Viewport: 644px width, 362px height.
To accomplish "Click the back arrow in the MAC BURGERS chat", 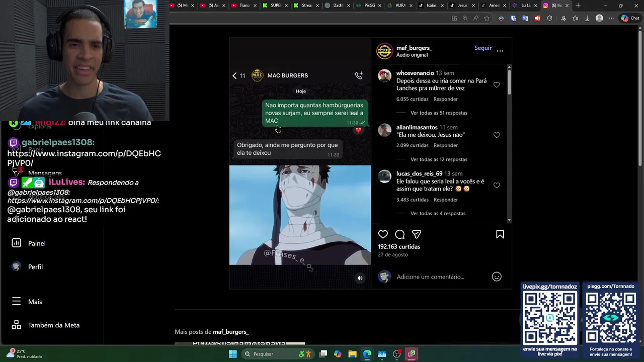I will tap(234, 75).
